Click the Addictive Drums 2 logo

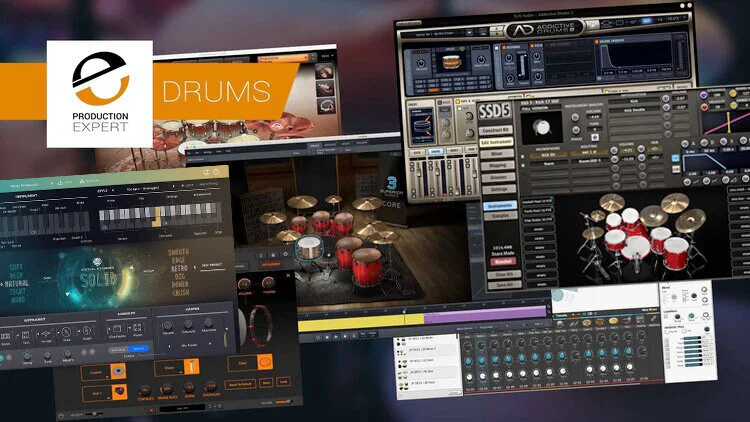point(545,29)
